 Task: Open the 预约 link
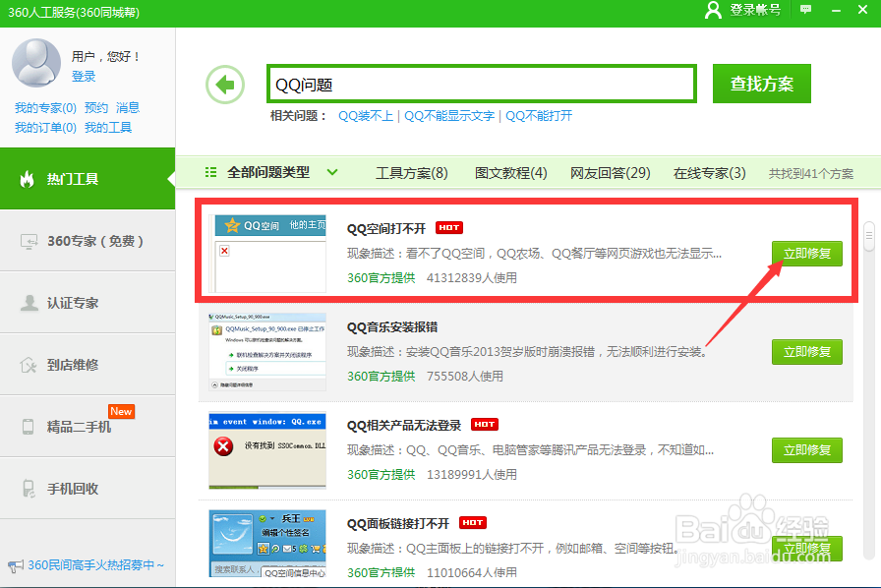coord(96,108)
